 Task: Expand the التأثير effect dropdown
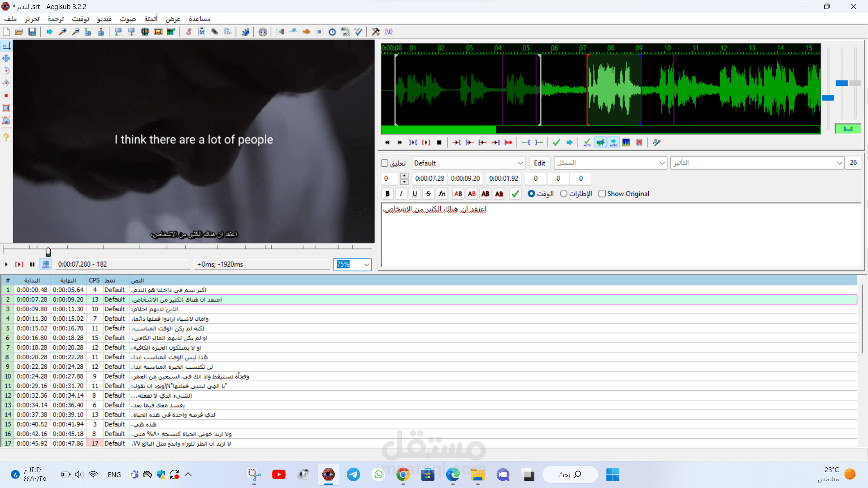[839, 163]
